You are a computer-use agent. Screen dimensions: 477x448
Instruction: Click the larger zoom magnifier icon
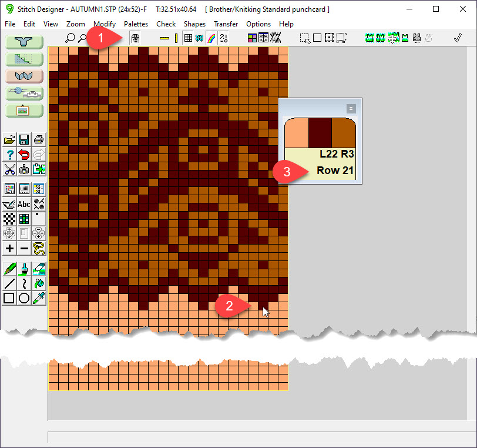pyautogui.click(x=70, y=38)
